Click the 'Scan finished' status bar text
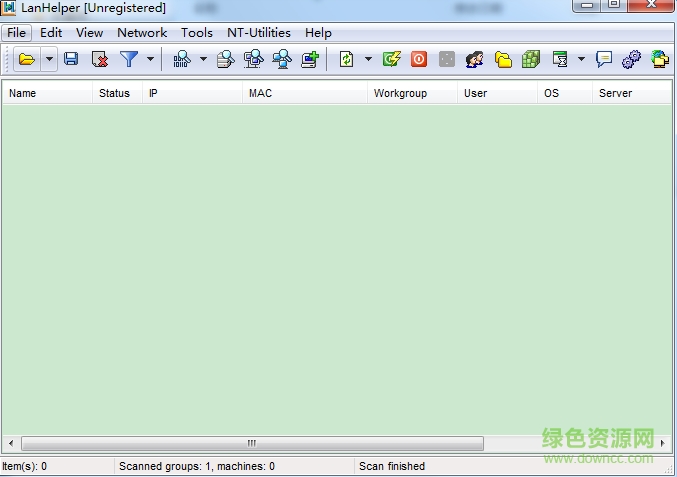Screen dimensions: 677x477 tap(392, 466)
